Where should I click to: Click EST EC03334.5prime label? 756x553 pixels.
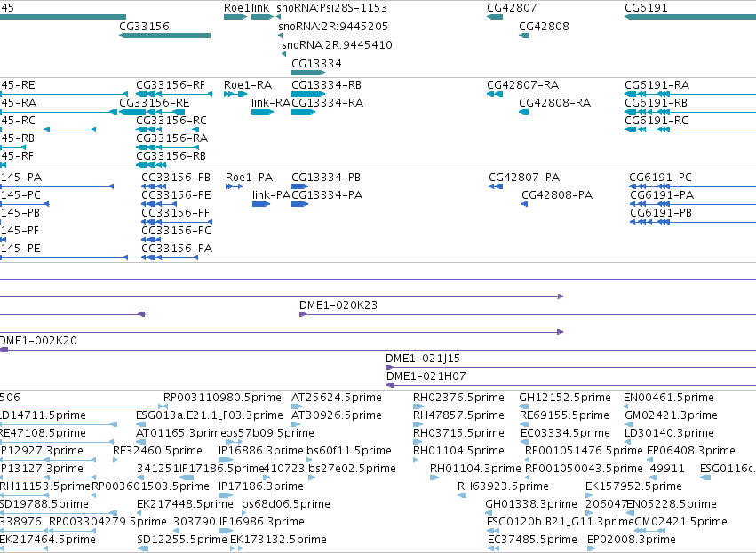[x=565, y=433]
